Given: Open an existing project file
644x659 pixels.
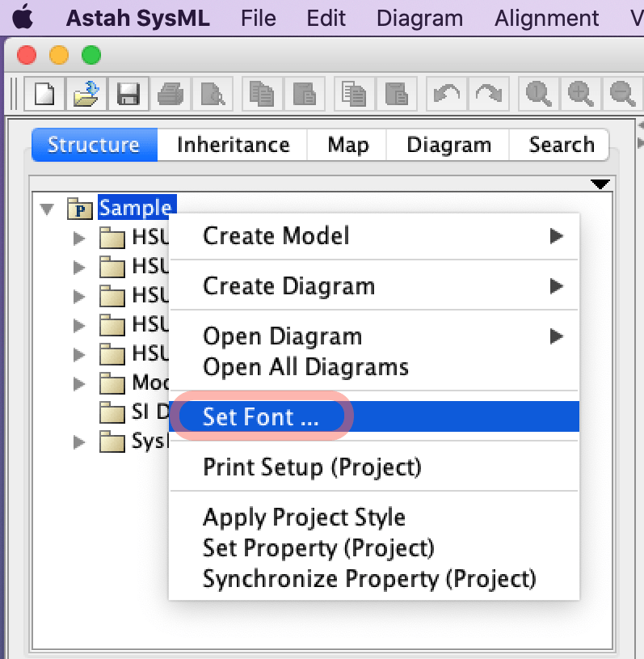Looking at the screenshot, I should 86,93.
